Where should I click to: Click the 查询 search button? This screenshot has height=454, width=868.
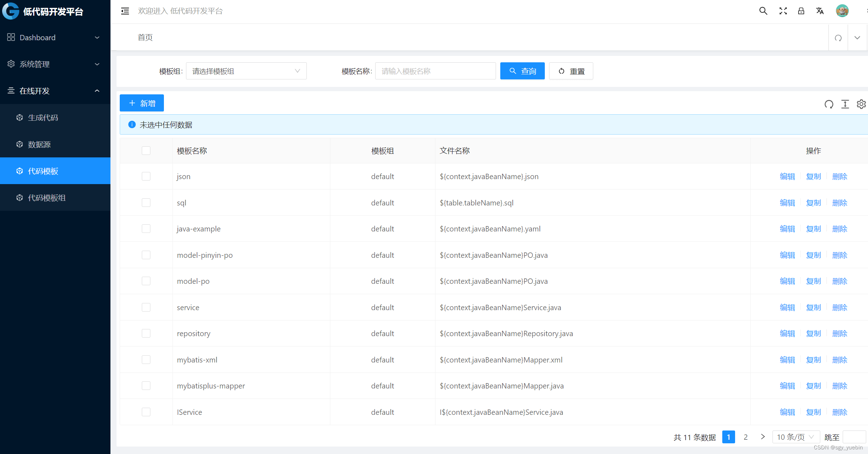tap(522, 71)
